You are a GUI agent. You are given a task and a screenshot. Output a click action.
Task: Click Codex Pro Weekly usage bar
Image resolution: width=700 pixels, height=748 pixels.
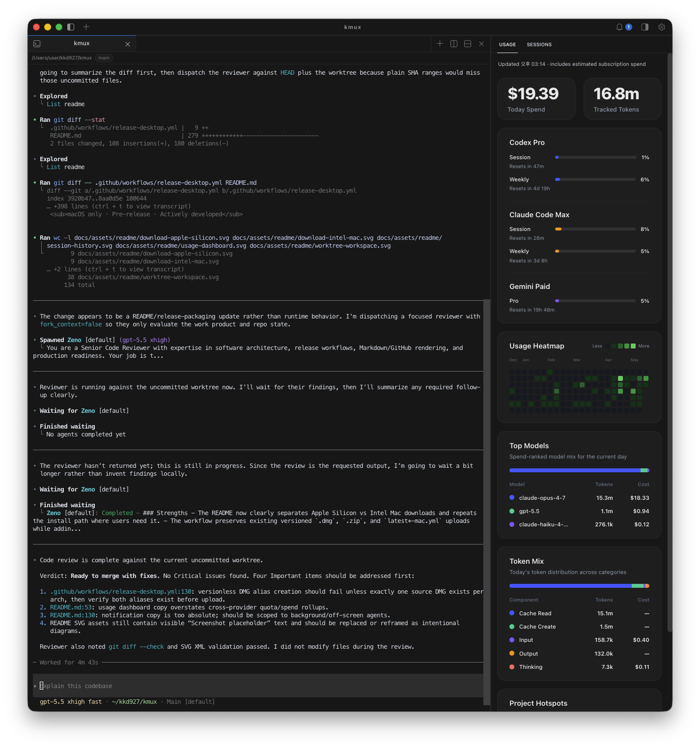point(595,179)
